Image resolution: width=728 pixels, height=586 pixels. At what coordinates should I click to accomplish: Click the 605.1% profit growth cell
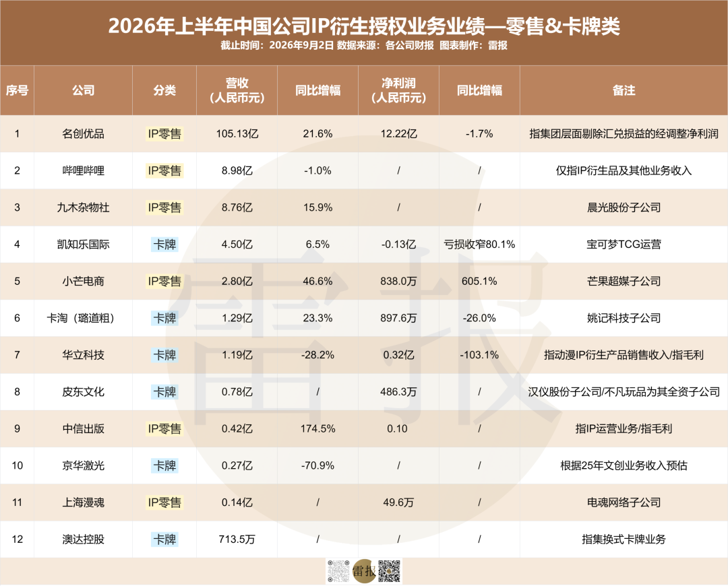[479, 281]
